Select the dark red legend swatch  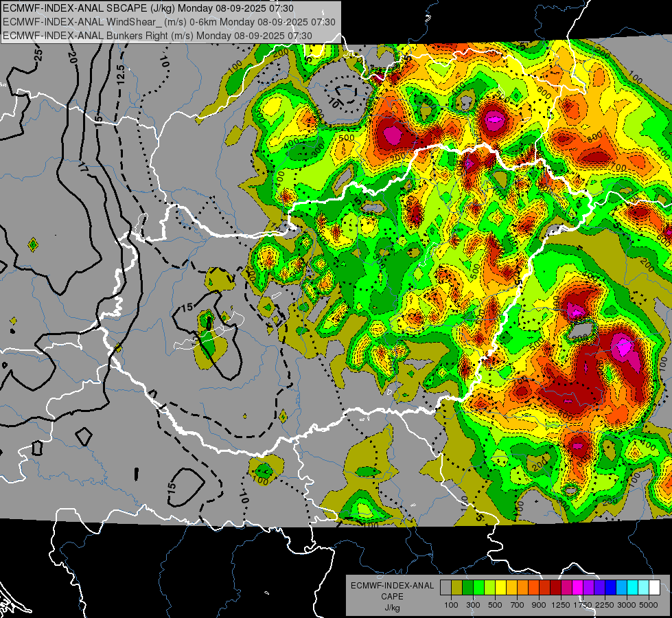(x=556, y=587)
